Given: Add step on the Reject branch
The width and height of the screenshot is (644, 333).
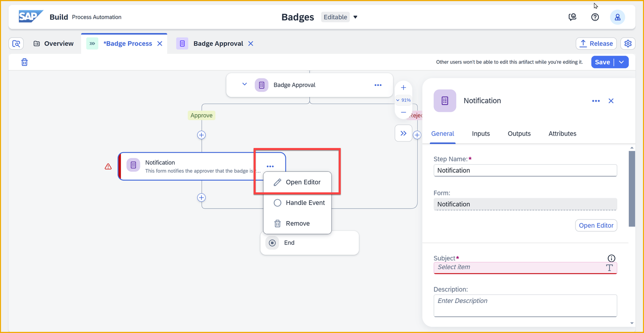Looking at the screenshot, I should coord(417,135).
